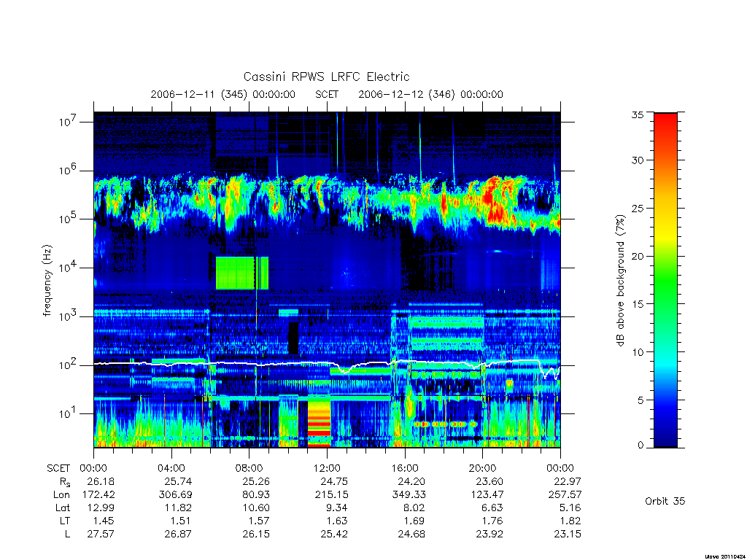Click the Rs value 26.18
The height and width of the screenshot is (560, 747).
pyautogui.click(x=101, y=481)
